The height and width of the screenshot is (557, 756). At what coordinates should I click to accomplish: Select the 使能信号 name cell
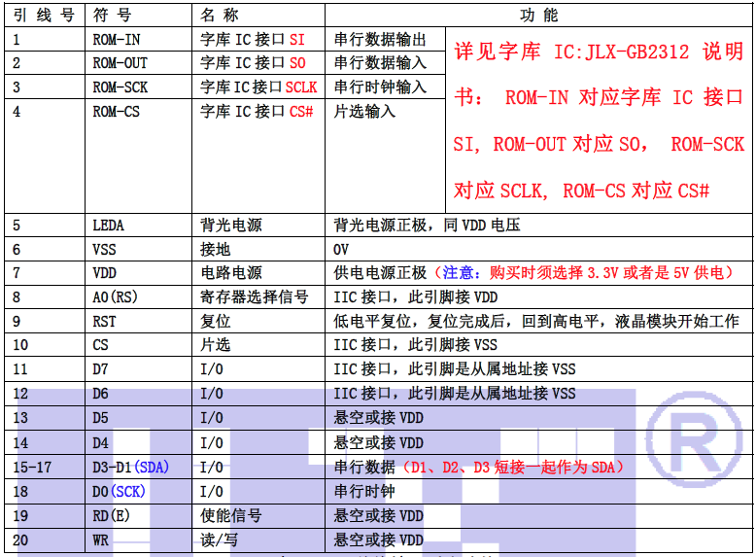click(231, 516)
